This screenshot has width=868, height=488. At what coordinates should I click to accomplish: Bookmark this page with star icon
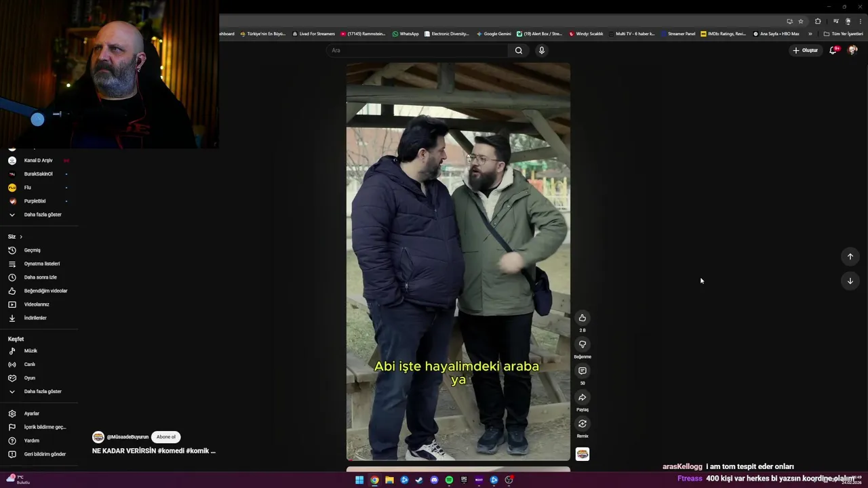pos(800,21)
